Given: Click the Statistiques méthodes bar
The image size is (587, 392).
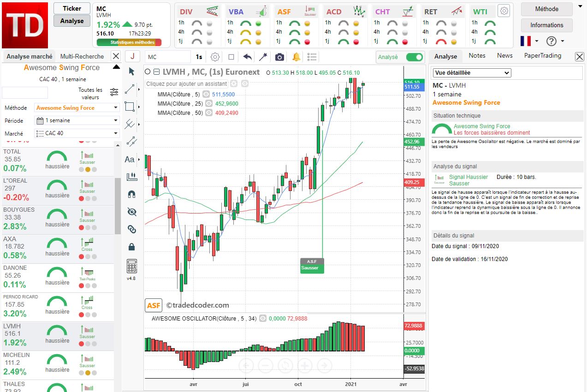Looking at the screenshot, I should tap(129, 42).
